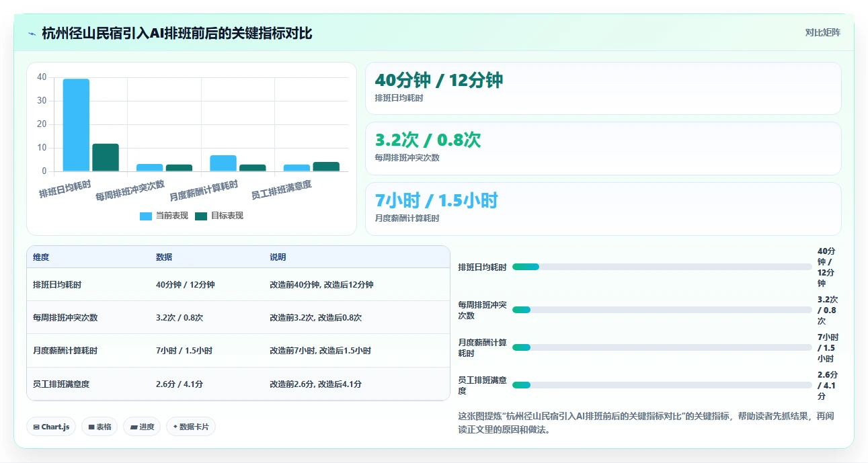Open the 40分钟 / 12分钟 data card
The width and height of the screenshot is (868, 463).
coord(603,89)
